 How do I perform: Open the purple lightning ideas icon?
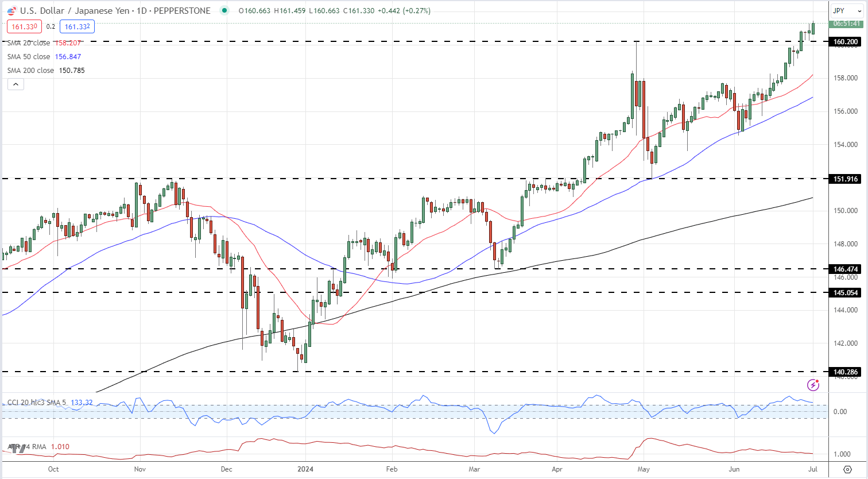pos(813,385)
